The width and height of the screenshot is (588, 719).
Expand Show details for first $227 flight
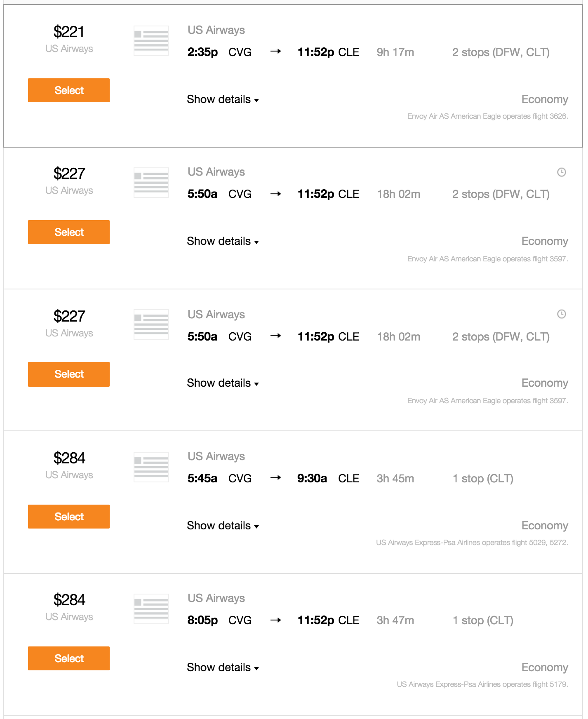click(223, 241)
